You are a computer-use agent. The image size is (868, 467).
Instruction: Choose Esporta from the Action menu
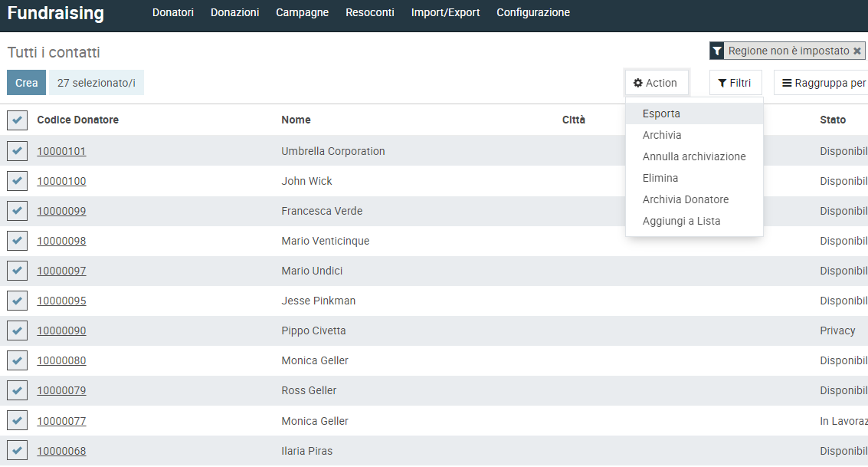[x=661, y=113]
